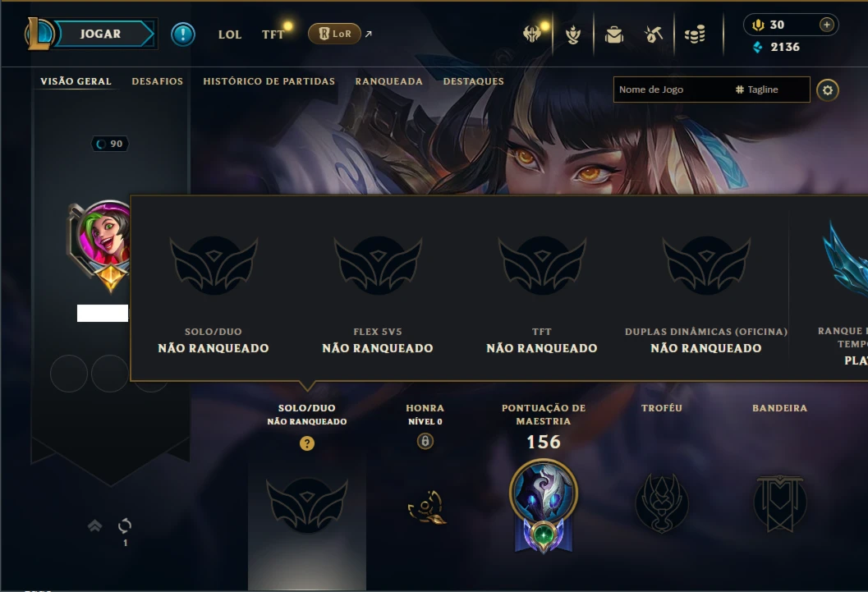
Task: Open the Ranqueada tab
Action: click(388, 81)
